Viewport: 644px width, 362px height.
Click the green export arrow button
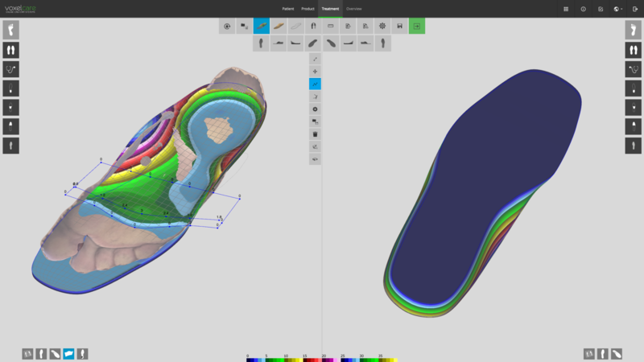417,27
